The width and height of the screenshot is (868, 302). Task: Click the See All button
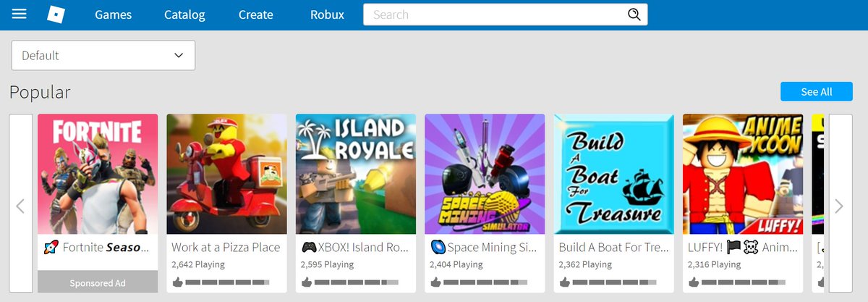(x=817, y=92)
